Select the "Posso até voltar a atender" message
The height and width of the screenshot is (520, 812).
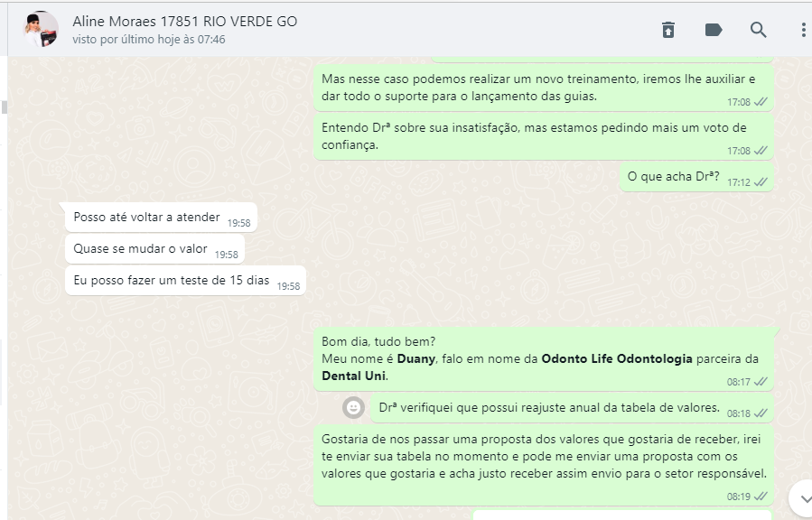(161, 218)
